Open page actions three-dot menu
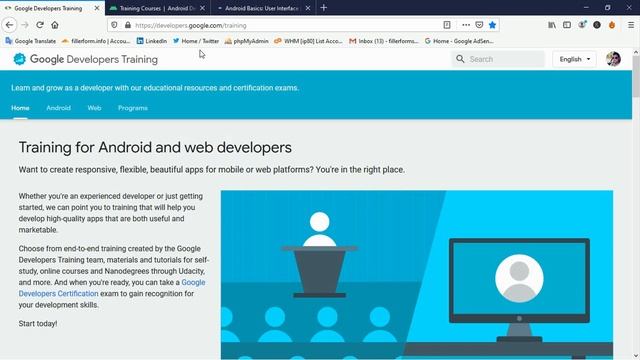The height and width of the screenshot is (360, 640). coord(466,25)
